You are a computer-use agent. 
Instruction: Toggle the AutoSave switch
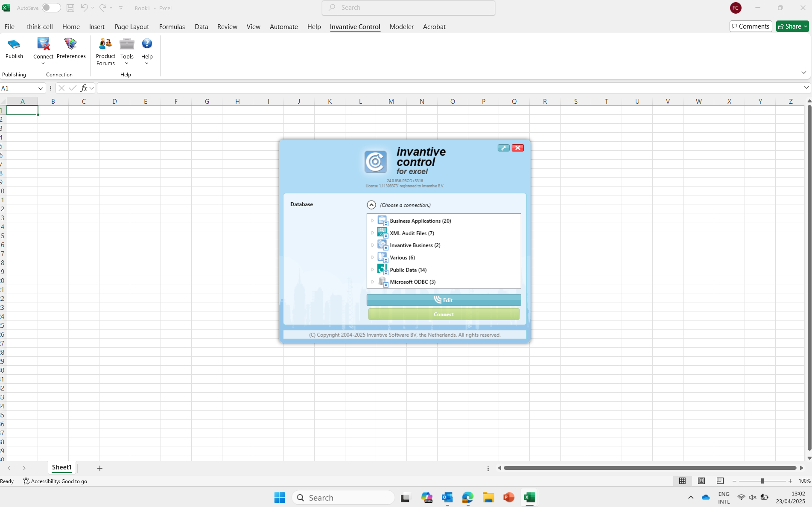tap(51, 8)
